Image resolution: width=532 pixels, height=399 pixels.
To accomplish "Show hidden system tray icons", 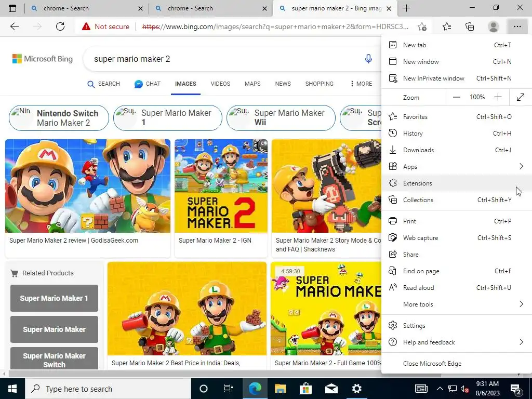I will tap(440, 389).
